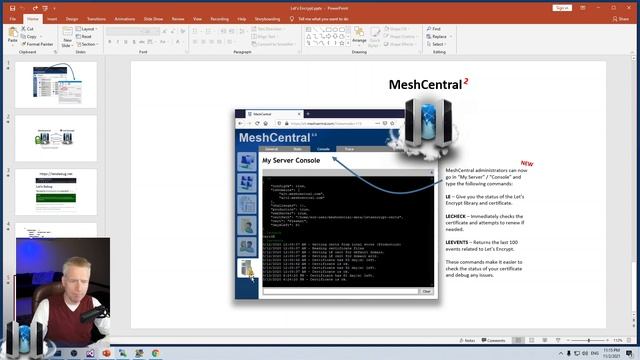This screenshot has height=360, width=640.
Task: Expand Customize Quick Access Toolbar arrow
Action: pyautogui.click(x=54, y=8)
